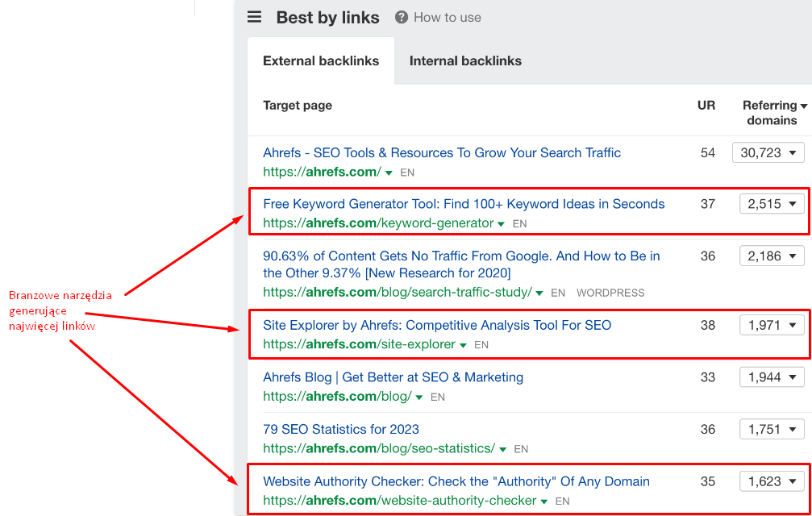The width and height of the screenshot is (812, 516).
Task: Open the How to use help link
Action: pos(448,17)
